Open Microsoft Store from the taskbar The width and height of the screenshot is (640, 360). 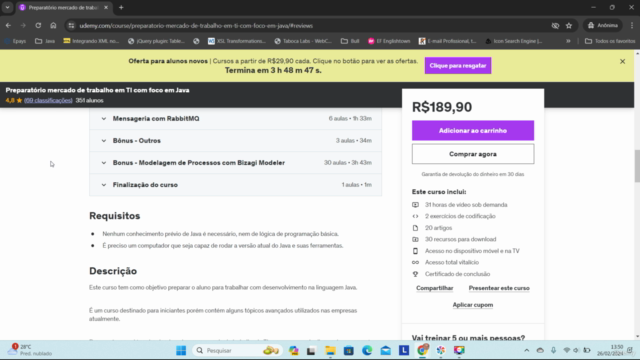pos(349,350)
